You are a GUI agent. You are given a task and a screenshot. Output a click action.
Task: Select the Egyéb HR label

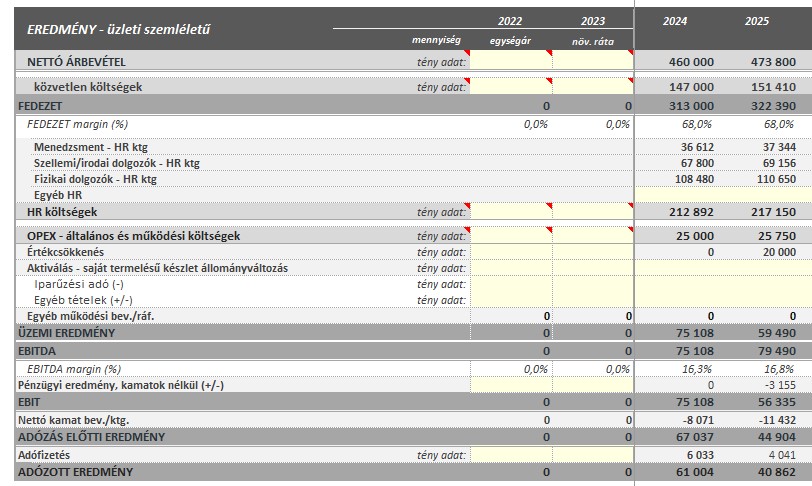[58, 195]
